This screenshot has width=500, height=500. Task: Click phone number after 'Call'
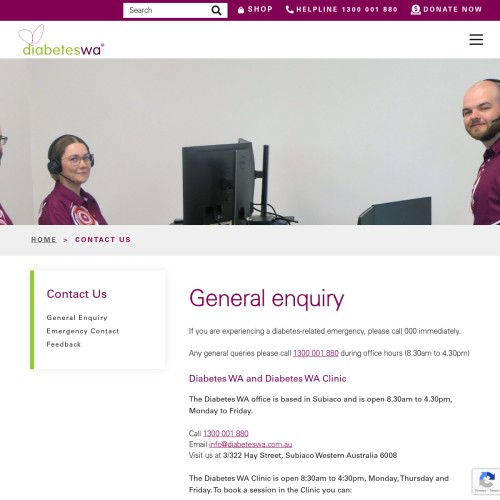pyautogui.click(x=226, y=433)
